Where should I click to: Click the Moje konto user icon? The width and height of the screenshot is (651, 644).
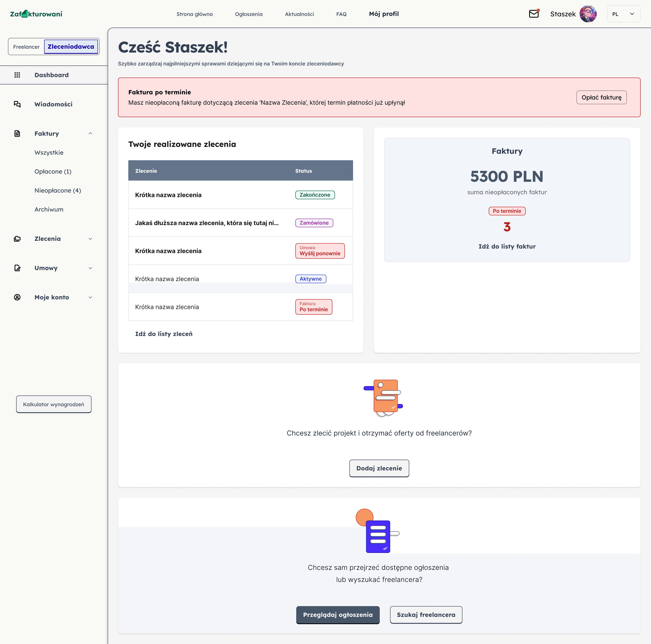(17, 297)
